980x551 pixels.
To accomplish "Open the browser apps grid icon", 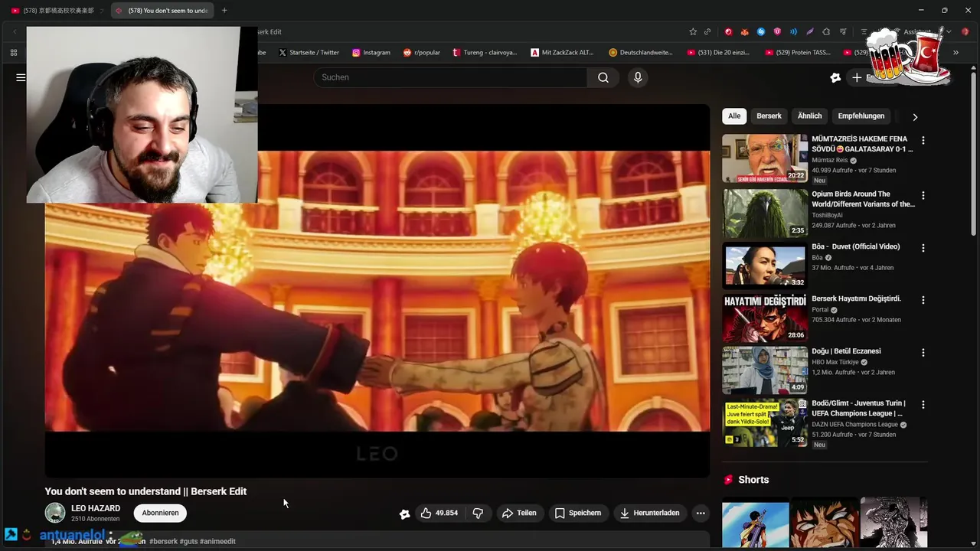I will (x=13, y=52).
